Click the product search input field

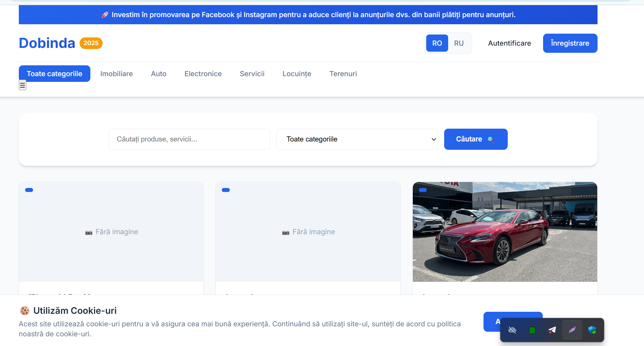[x=189, y=139]
